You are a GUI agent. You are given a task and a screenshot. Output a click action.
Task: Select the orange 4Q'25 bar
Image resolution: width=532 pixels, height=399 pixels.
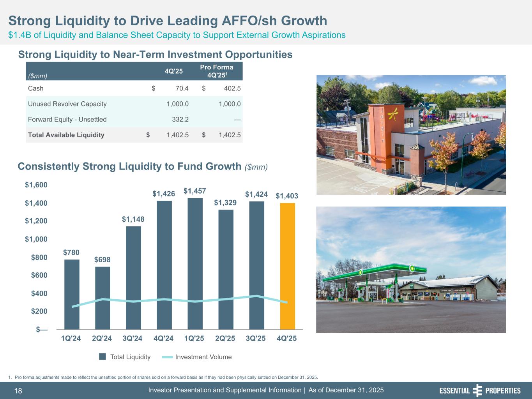point(287,266)
